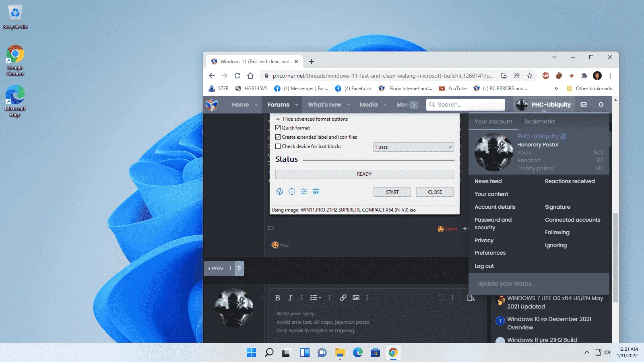Click the settings sliders icon in Rufus image
644x362 pixels.
304,191
